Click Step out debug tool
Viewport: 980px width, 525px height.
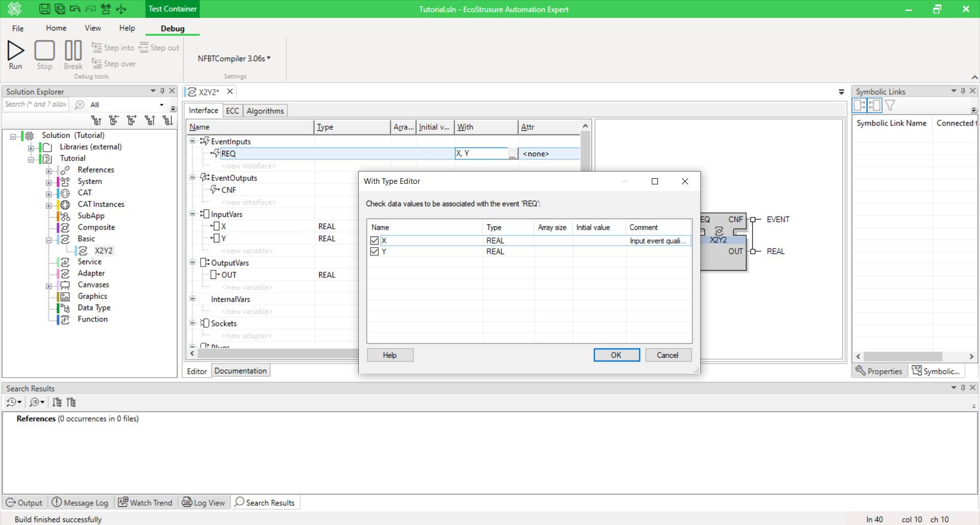(159, 47)
